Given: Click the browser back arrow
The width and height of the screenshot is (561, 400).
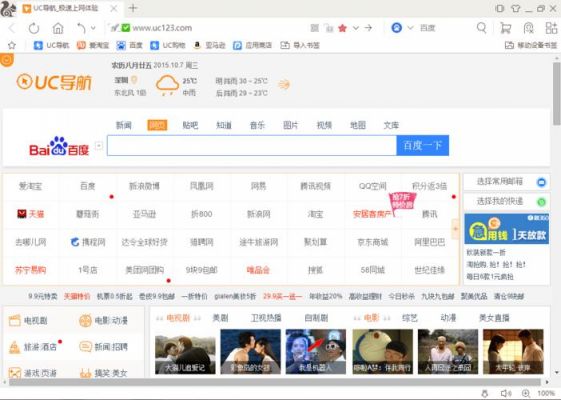Looking at the screenshot, I should 12,28.
